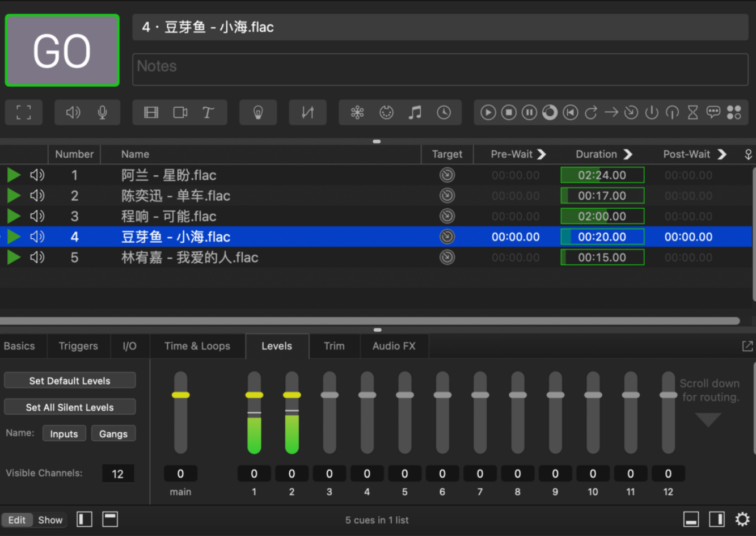This screenshot has height=536, width=756.
Task: Add a Network cue from the toolbar
Action: click(x=357, y=112)
